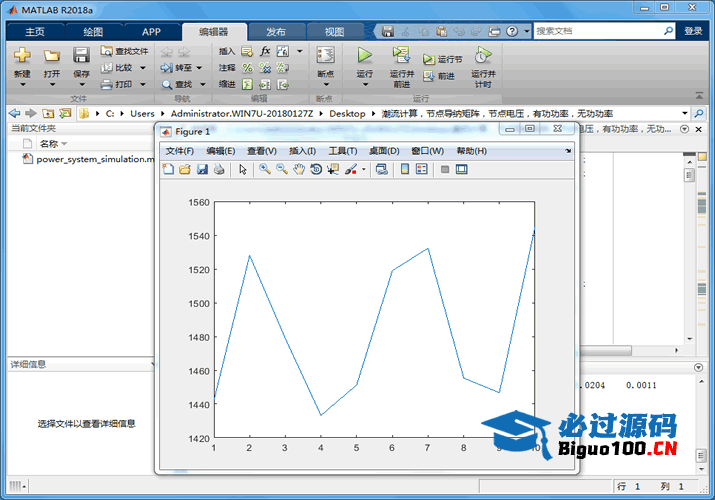
Task: Open the 新建 dropdown arrow
Action: (22, 85)
